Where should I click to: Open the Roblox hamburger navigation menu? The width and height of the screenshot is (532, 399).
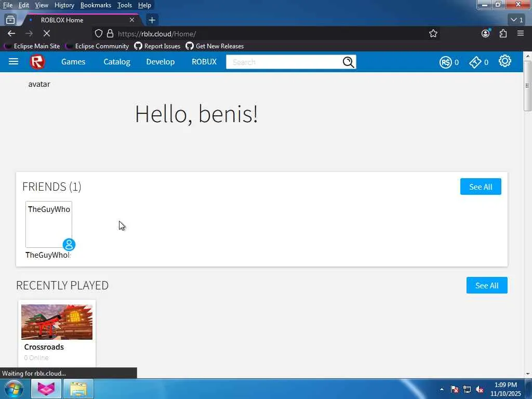pyautogui.click(x=13, y=61)
